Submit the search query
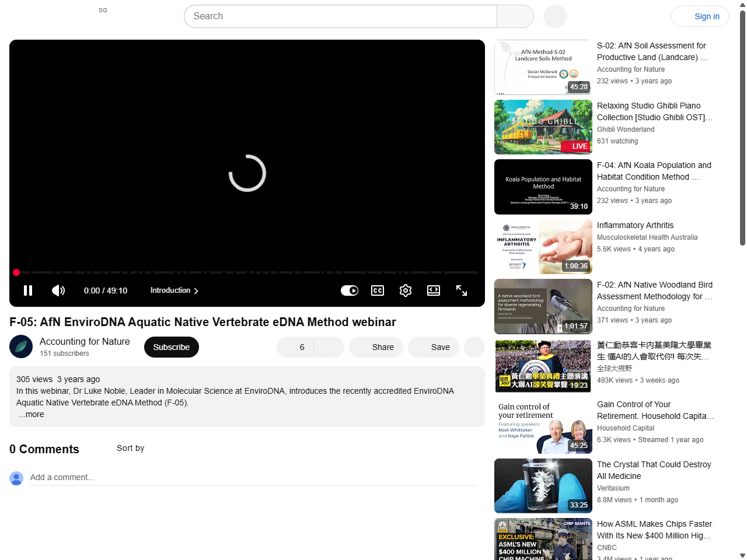747x560 pixels. 515,16
